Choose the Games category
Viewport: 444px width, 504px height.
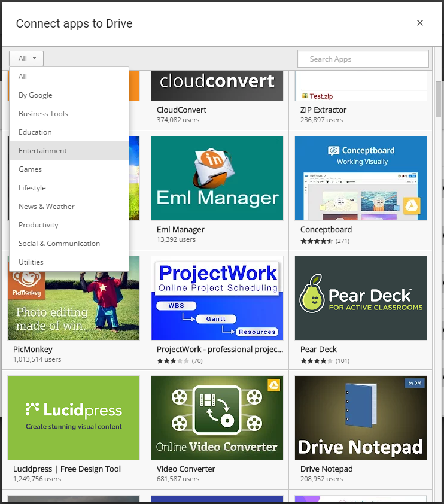(69, 169)
